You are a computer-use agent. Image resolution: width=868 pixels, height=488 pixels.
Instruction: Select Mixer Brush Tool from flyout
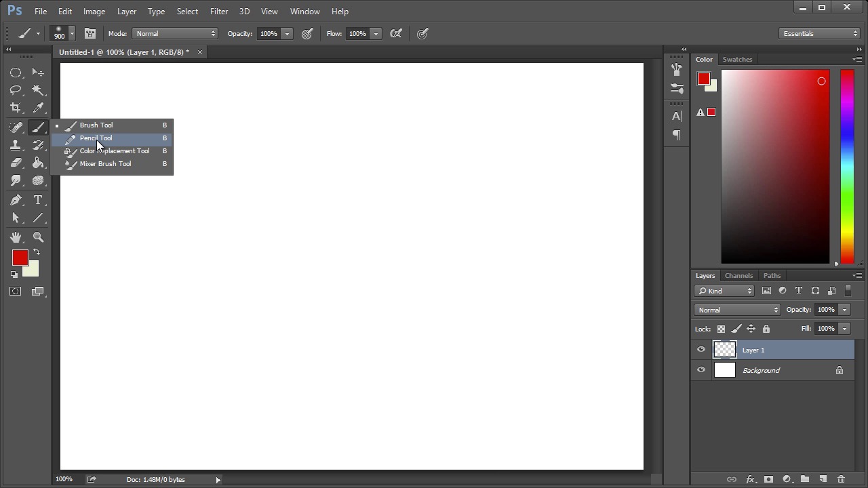point(105,164)
